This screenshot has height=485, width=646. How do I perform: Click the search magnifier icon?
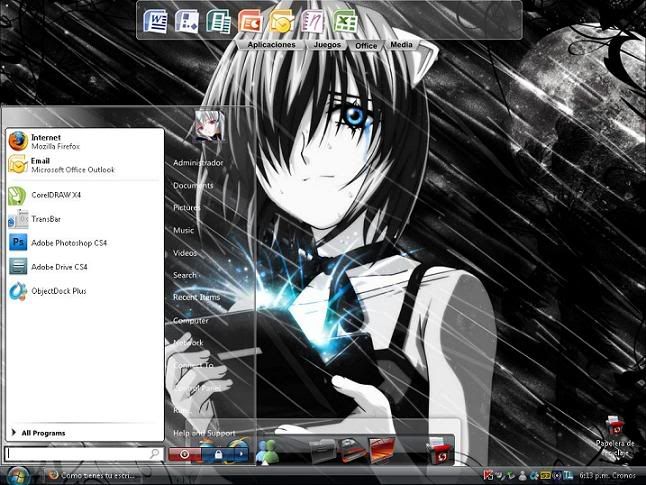(x=154, y=454)
